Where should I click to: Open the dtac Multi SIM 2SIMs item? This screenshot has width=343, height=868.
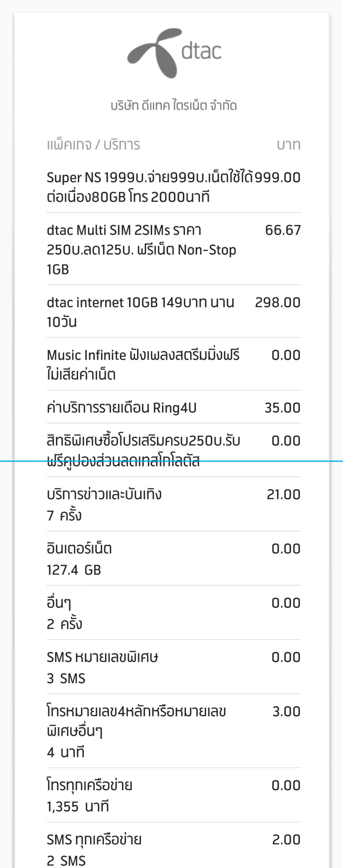tap(142, 250)
